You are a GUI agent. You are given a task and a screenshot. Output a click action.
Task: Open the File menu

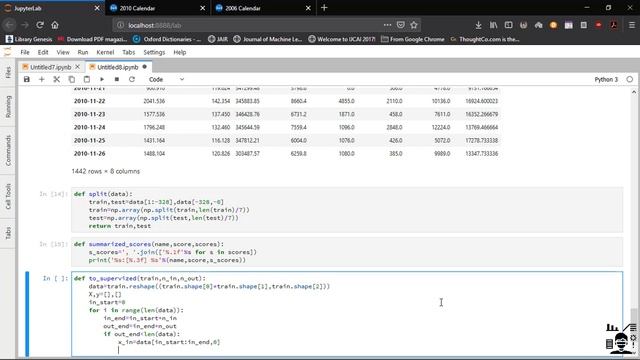25,52
